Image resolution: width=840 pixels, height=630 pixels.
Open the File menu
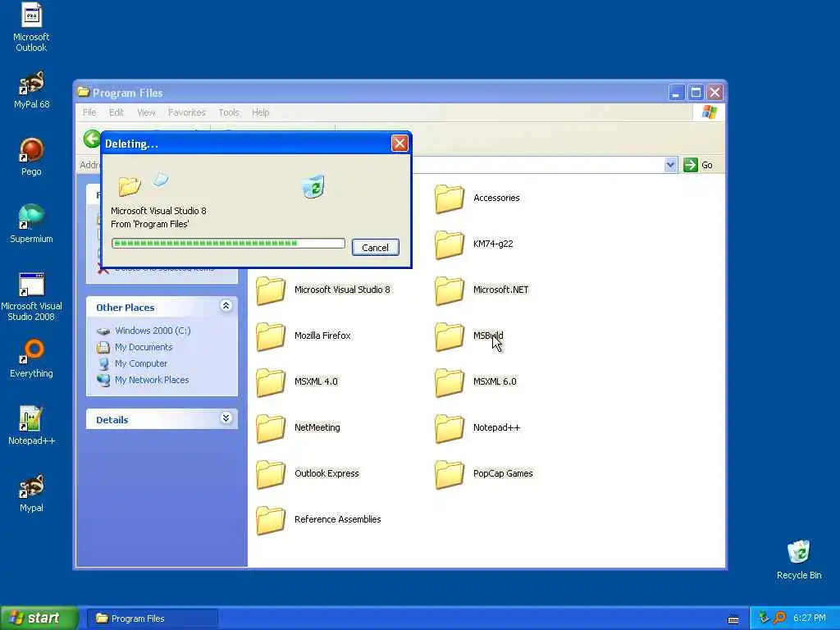tap(89, 112)
